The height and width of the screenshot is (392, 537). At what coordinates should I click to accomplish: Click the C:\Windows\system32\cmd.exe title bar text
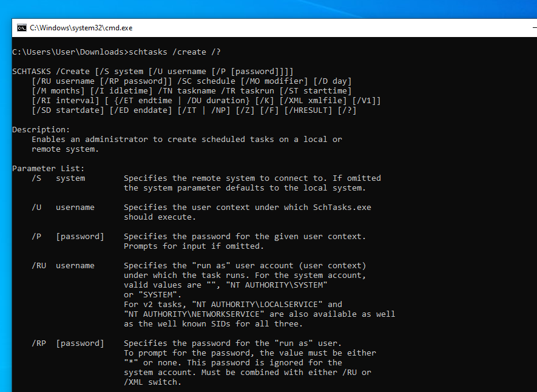[81, 28]
